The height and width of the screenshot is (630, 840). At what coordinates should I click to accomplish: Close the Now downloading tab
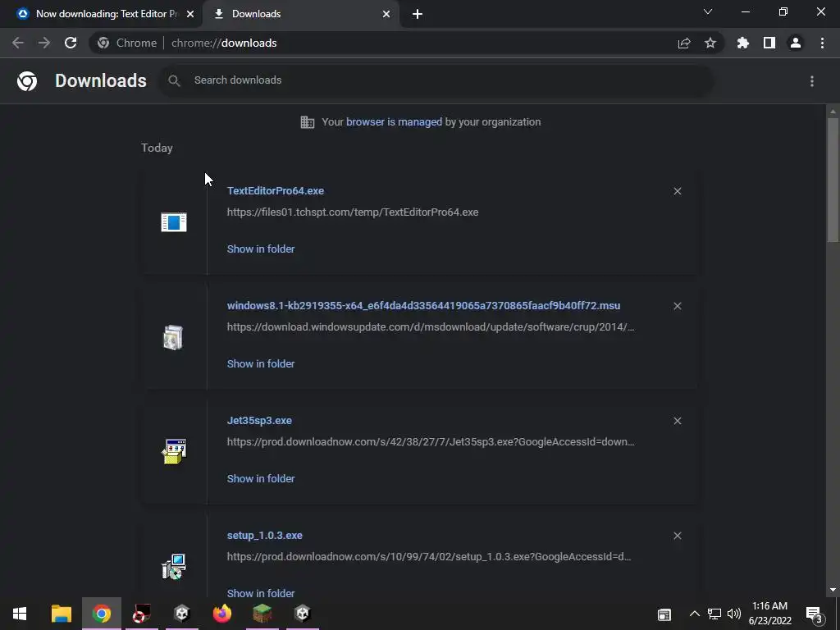[x=190, y=15]
